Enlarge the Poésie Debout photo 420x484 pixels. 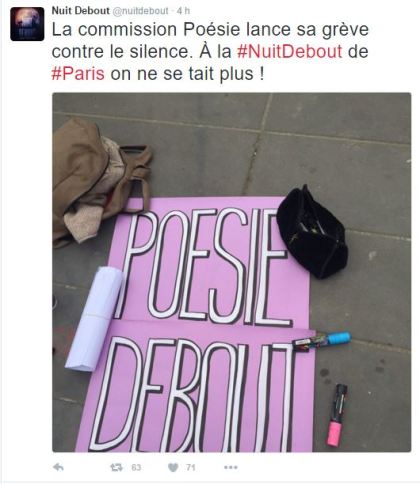231,272
